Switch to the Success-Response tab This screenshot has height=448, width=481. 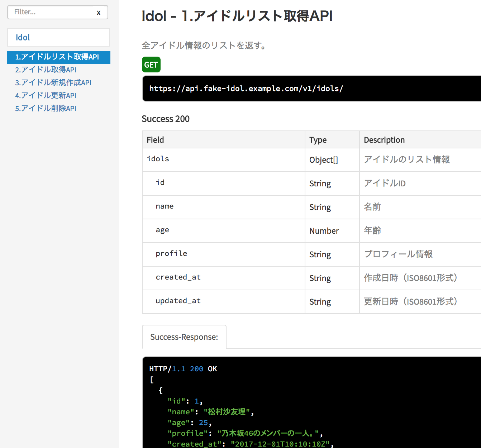point(184,337)
